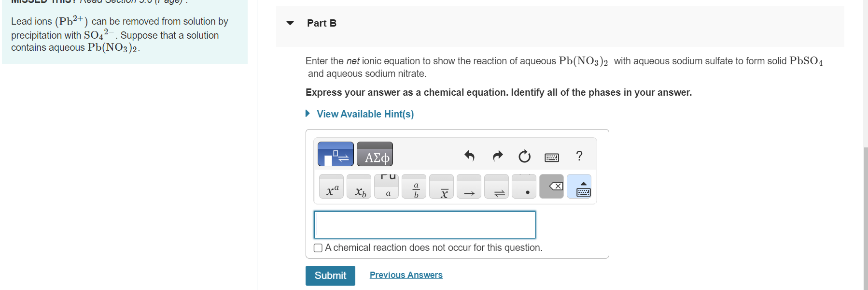868x290 pixels.
Task: Undo the last equation edit
Action: (x=469, y=156)
